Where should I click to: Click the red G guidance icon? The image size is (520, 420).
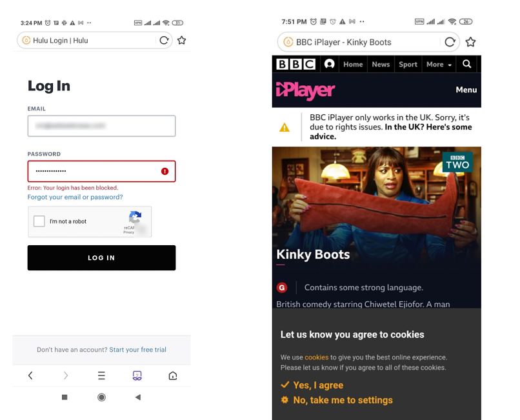(282, 288)
